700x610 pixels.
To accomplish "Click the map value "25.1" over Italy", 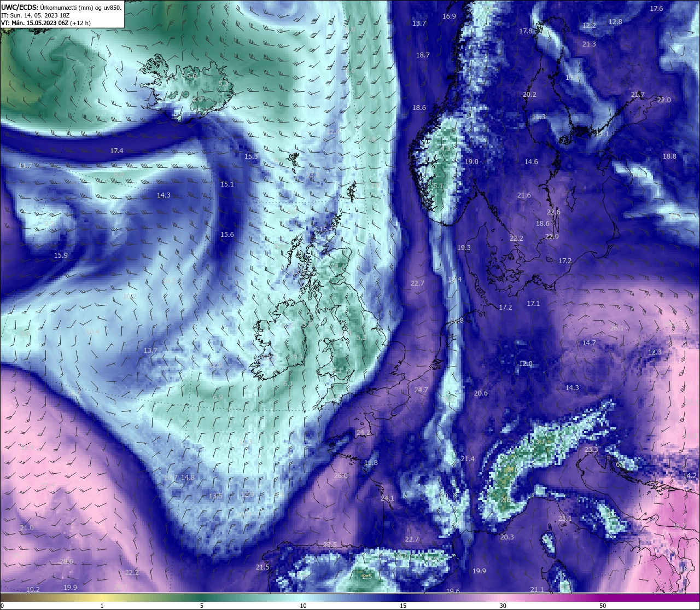I will [565, 518].
